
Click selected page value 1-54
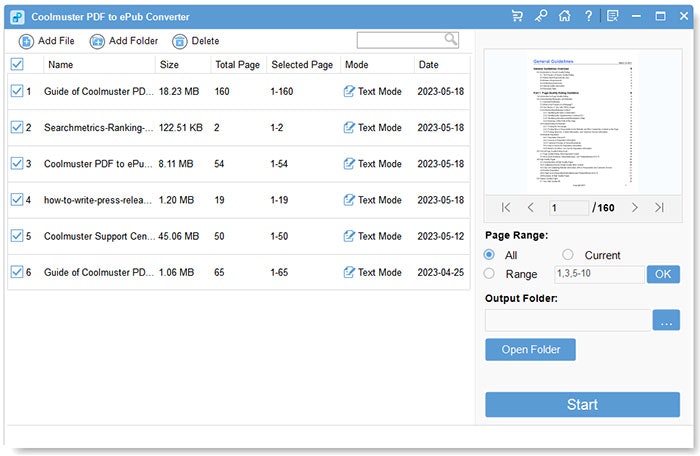[279, 164]
